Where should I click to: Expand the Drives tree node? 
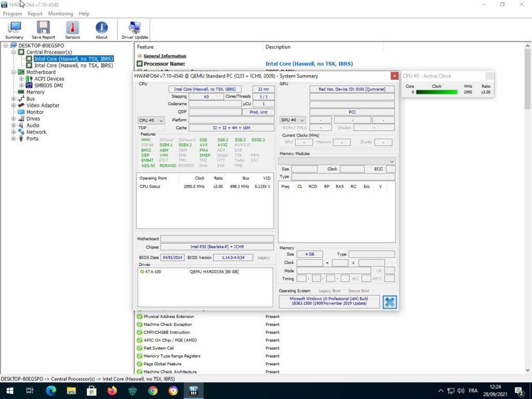[x=14, y=119]
